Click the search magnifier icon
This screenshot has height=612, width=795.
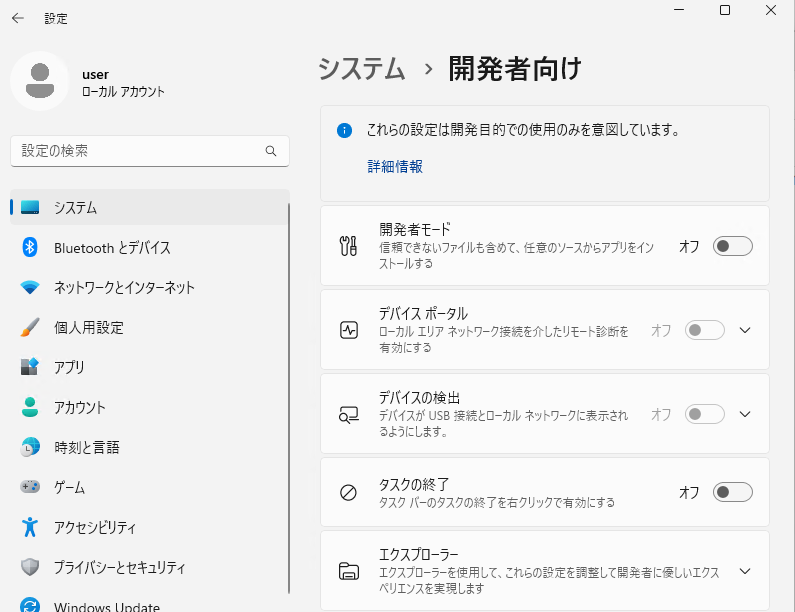(x=271, y=151)
